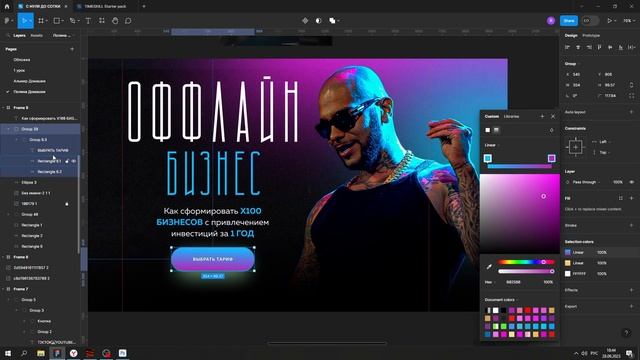Select left cyan gradient stop
640x360 pixels.
click(x=488, y=158)
